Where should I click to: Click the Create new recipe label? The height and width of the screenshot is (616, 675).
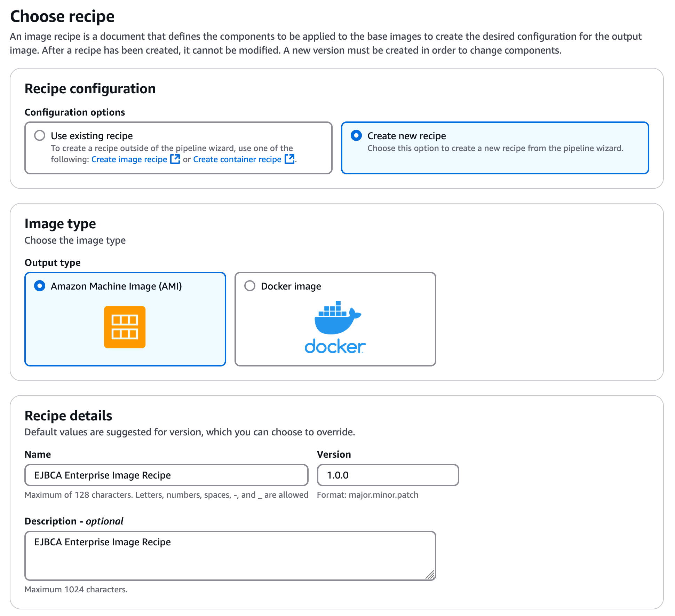[406, 136]
